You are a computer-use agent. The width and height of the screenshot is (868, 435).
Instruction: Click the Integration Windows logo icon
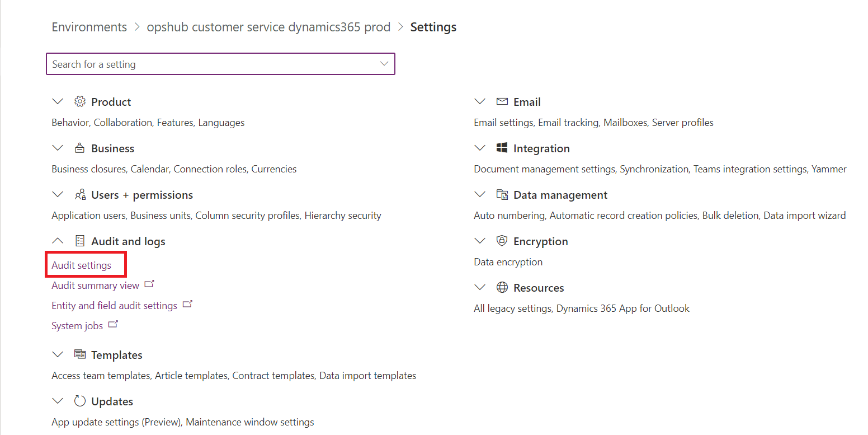click(x=502, y=148)
